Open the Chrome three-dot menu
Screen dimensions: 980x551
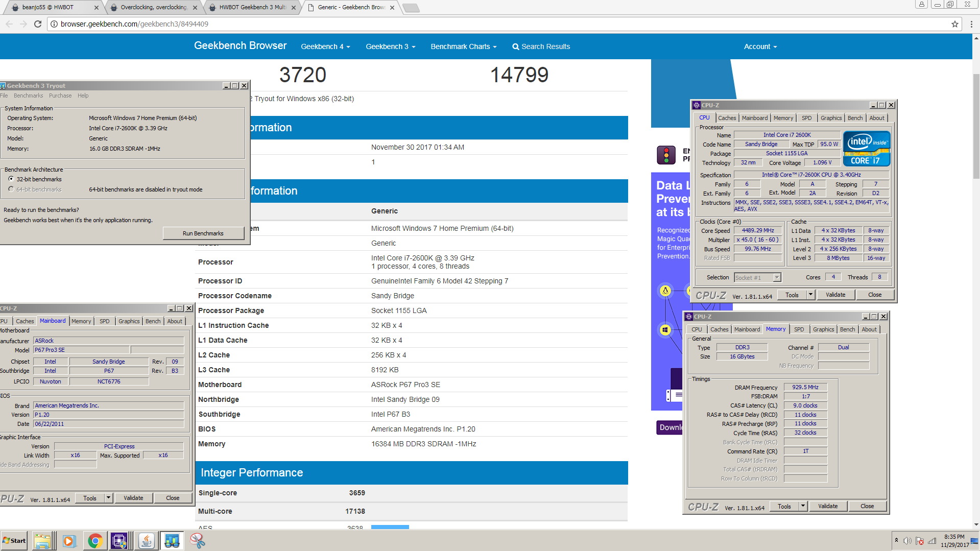(971, 24)
